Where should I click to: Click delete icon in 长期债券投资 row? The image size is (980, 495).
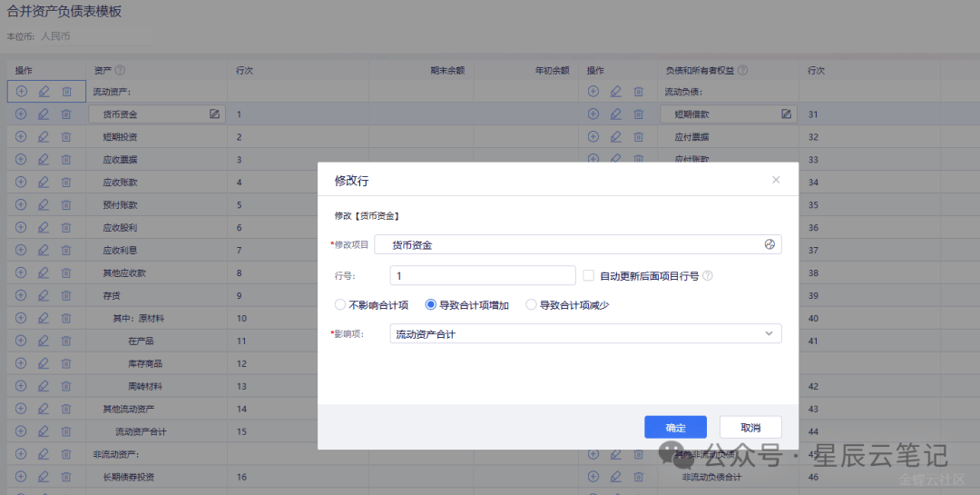[66, 477]
